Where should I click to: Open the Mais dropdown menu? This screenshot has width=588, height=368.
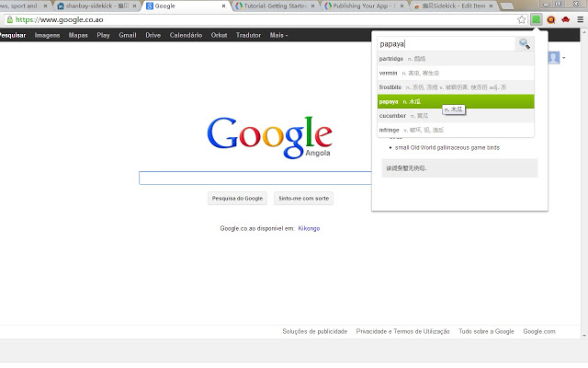pos(278,35)
